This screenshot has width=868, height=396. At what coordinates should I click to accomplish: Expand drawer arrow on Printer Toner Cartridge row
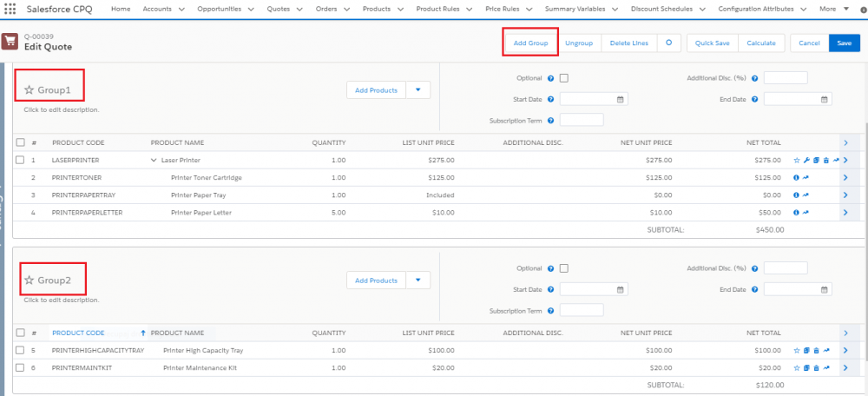pos(845,178)
